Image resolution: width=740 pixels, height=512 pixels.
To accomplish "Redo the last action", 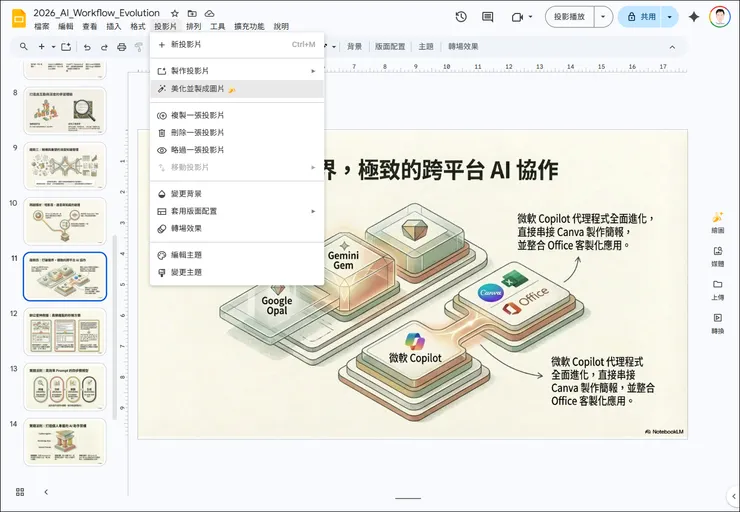I will coord(104,47).
